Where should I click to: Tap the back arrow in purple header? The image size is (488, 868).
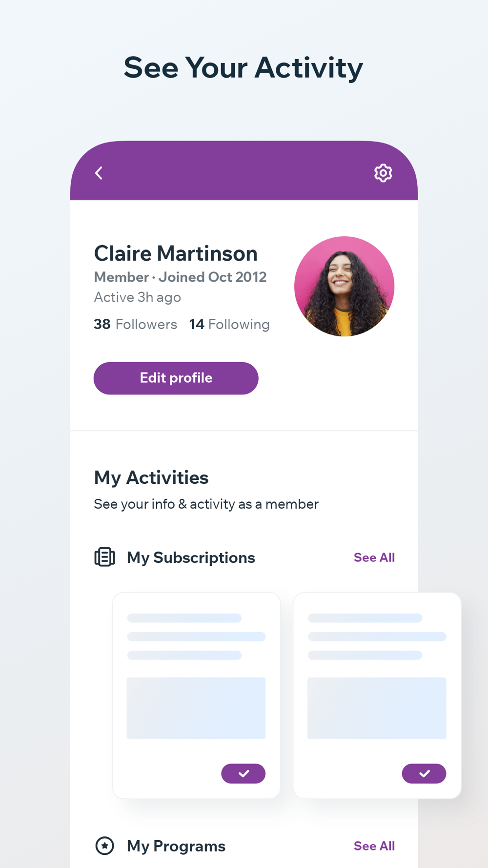tap(99, 173)
